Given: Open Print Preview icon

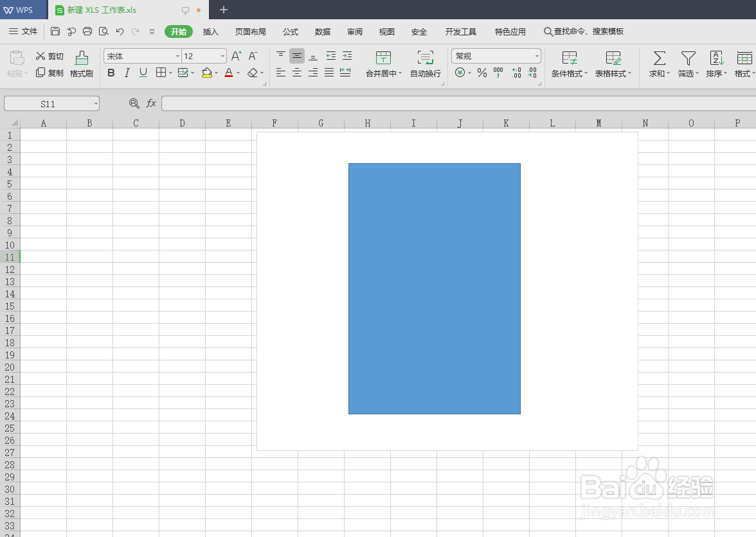Looking at the screenshot, I should [103, 31].
